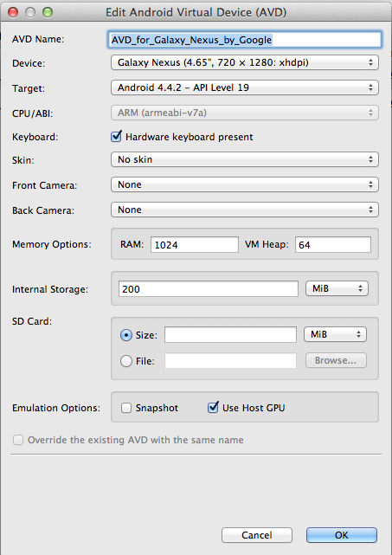Viewport: 392px width, 555px height.
Task: Click the Internal Storage label
Action: (x=50, y=289)
